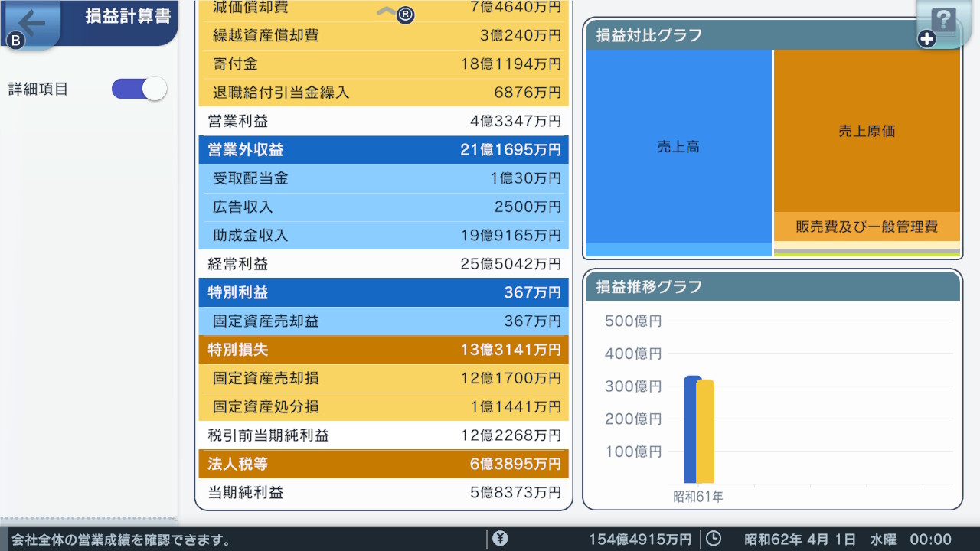Click the 会社全体の営業成績を確認できます status message
Screen dimensions: 980x551
pos(121,540)
